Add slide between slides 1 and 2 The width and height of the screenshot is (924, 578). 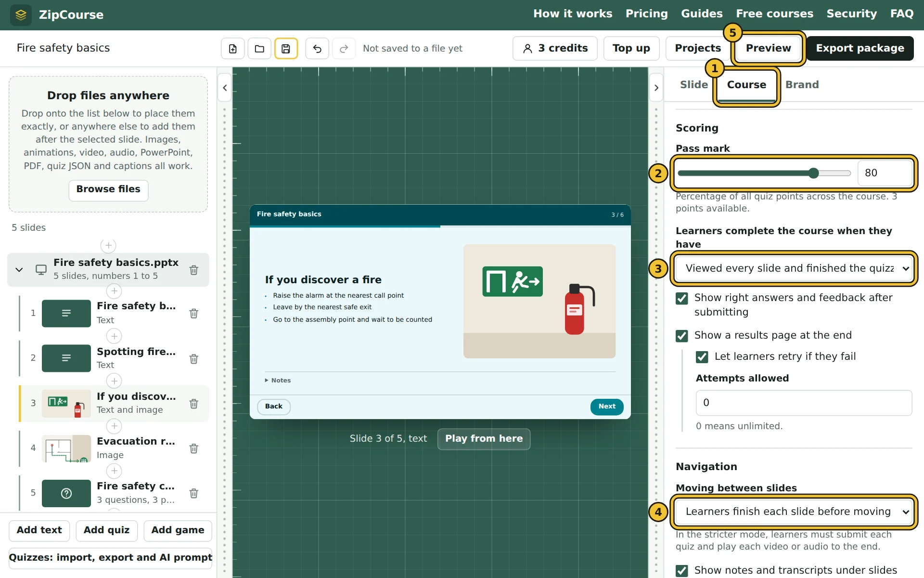click(114, 336)
